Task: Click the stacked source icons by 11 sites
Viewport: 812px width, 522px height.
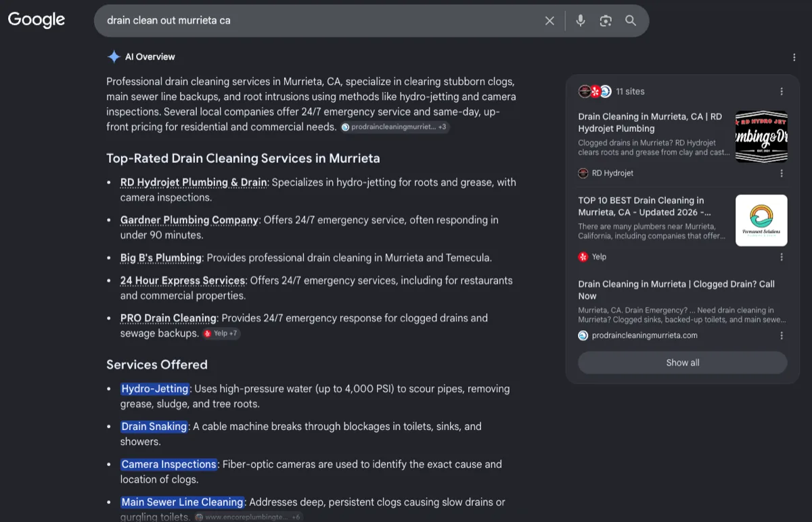Action: click(x=595, y=91)
